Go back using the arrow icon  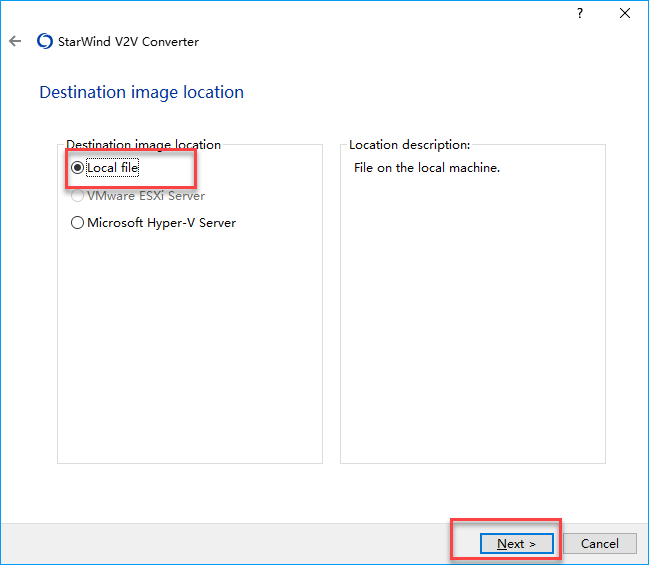(x=15, y=41)
